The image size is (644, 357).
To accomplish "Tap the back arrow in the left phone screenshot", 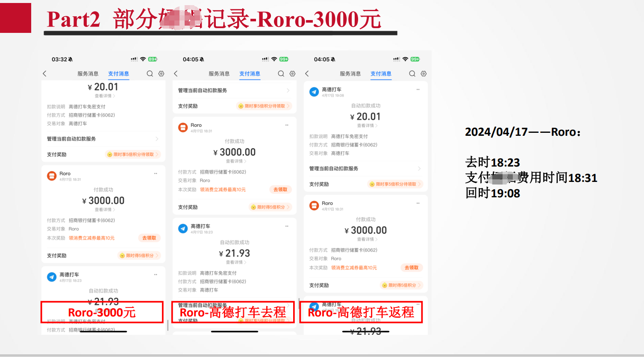I will click(x=44, y=74).
